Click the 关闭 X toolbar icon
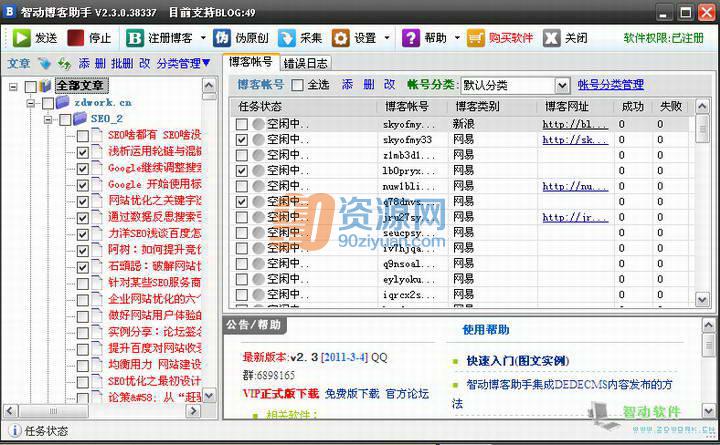Image resolution: width=720 pixels, height=445 pixels. (551, 38)
